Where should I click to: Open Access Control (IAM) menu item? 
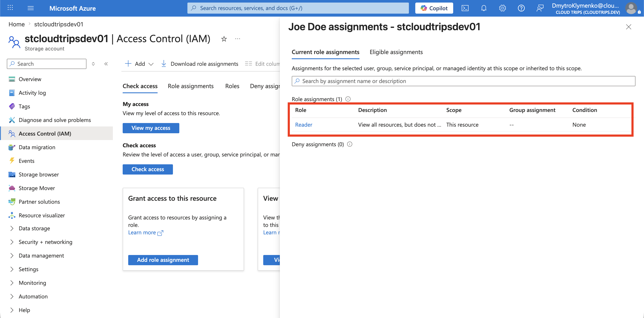(x=57, y=133)
